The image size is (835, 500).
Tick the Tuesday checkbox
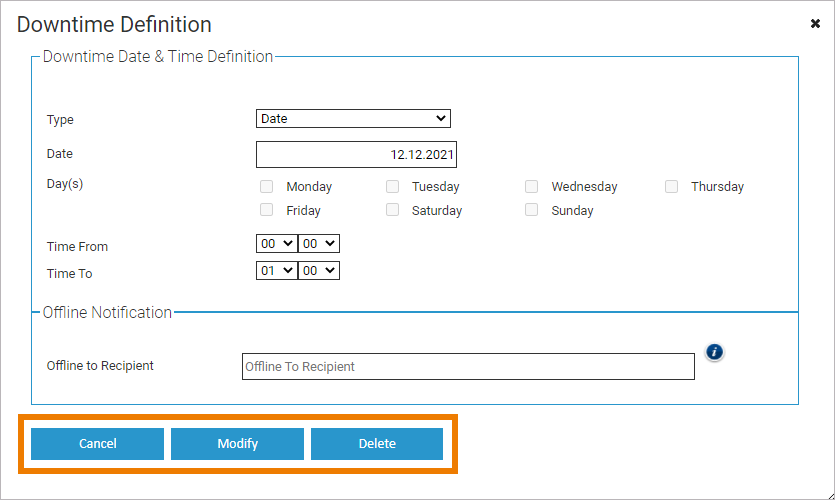click(x=393, y=187)
